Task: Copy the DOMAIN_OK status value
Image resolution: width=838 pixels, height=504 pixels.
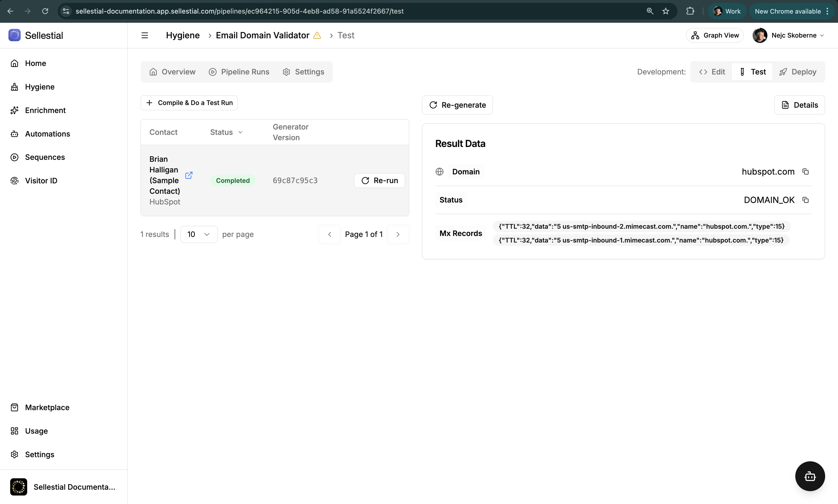Action: pyautogui.click(x=805, y=200)
